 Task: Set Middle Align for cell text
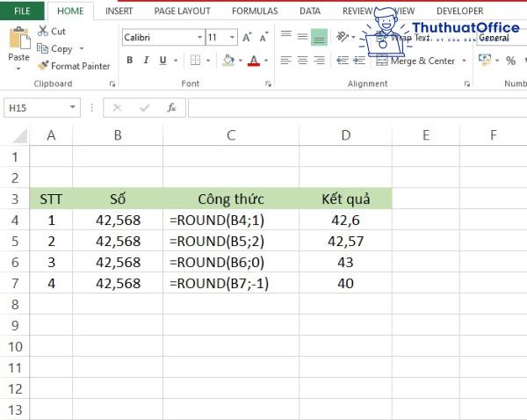click(302, 36)
